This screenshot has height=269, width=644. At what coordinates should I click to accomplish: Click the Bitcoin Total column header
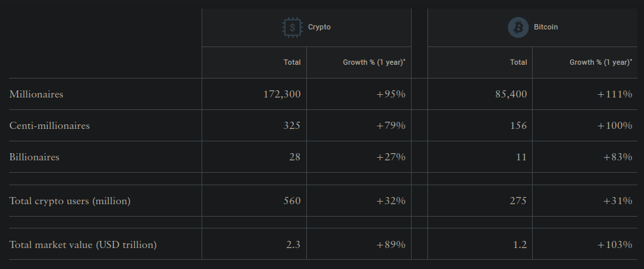pos(518,62)
